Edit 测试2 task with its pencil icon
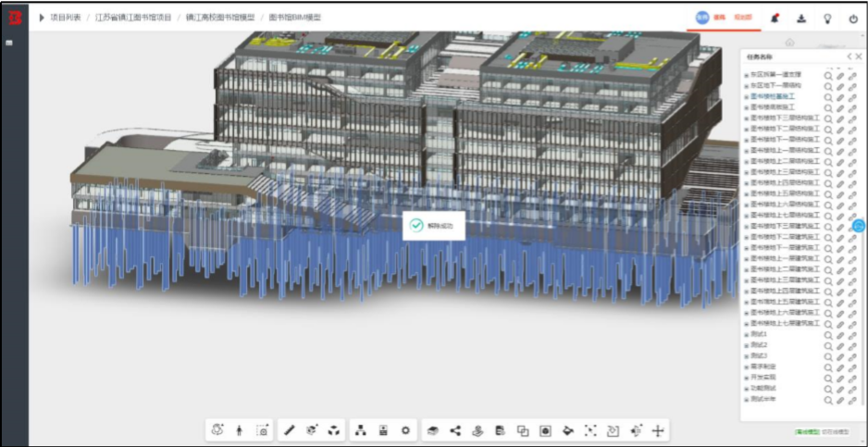This screenshot has width=868, height=447. point(840,345)
